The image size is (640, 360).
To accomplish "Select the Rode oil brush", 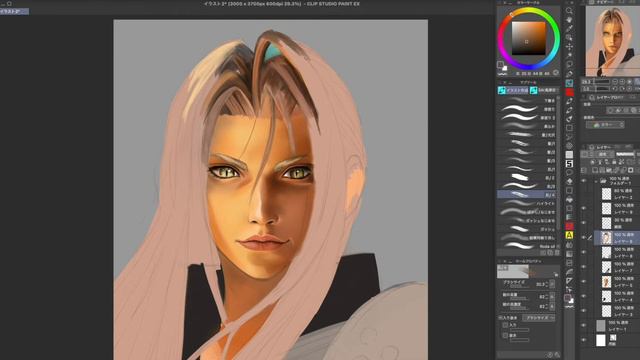I will [527, 246].
